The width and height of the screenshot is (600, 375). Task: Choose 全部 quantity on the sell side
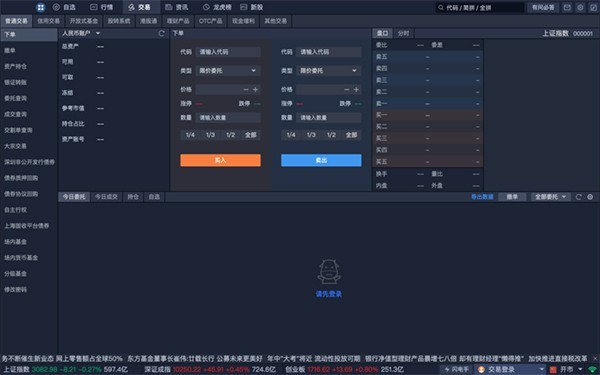351,135
